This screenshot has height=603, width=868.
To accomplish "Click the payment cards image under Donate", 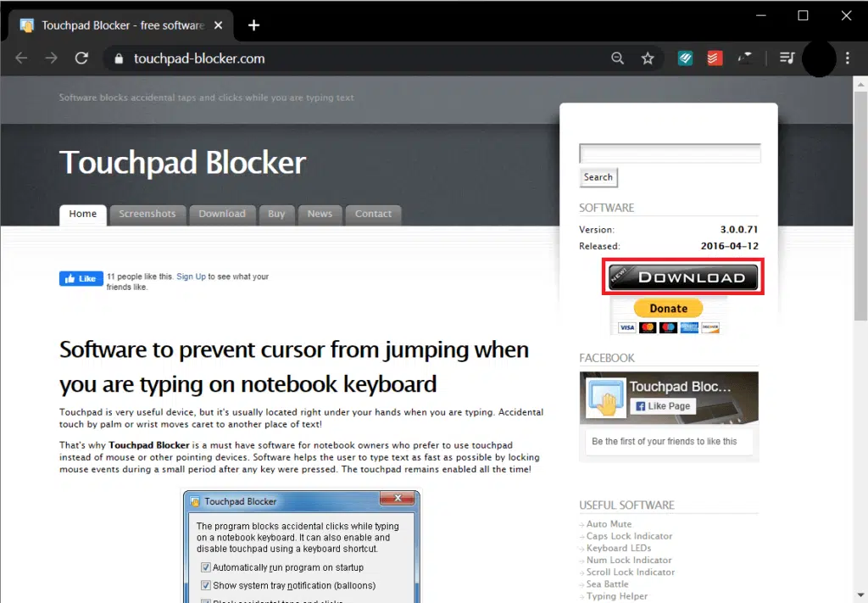I will tap(669, 328).
